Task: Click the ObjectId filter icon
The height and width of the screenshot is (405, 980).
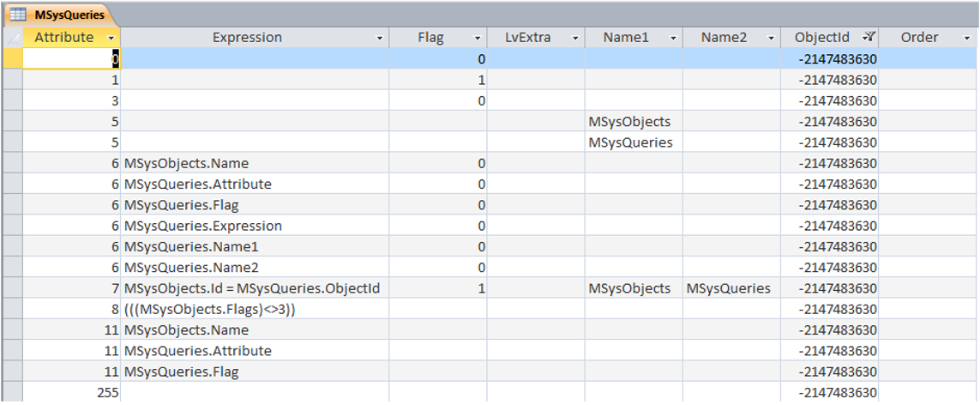Action: (868, 38)
